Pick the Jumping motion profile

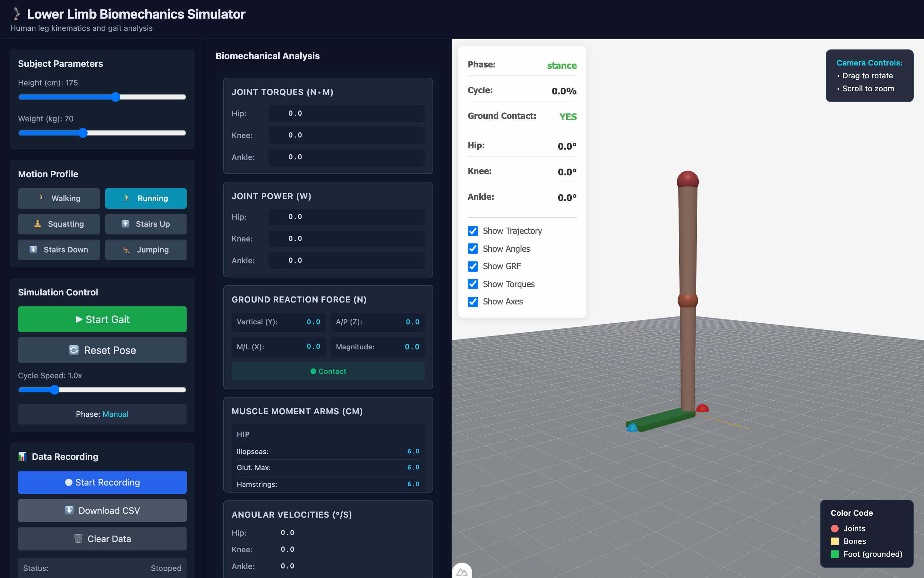pos(146,250)
